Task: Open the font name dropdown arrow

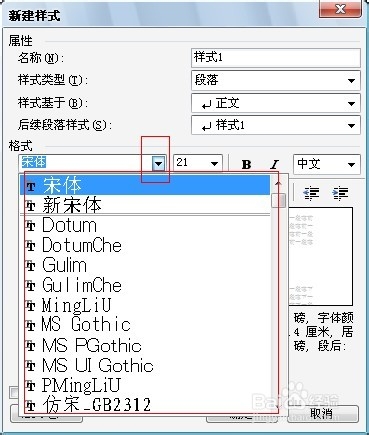Action: pyautogui.click(x=158, y=164)
